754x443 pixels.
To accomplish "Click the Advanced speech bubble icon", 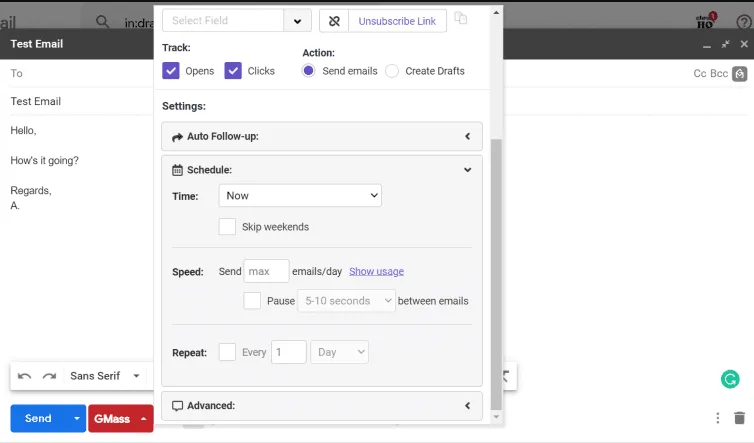I will coord(177,406).
